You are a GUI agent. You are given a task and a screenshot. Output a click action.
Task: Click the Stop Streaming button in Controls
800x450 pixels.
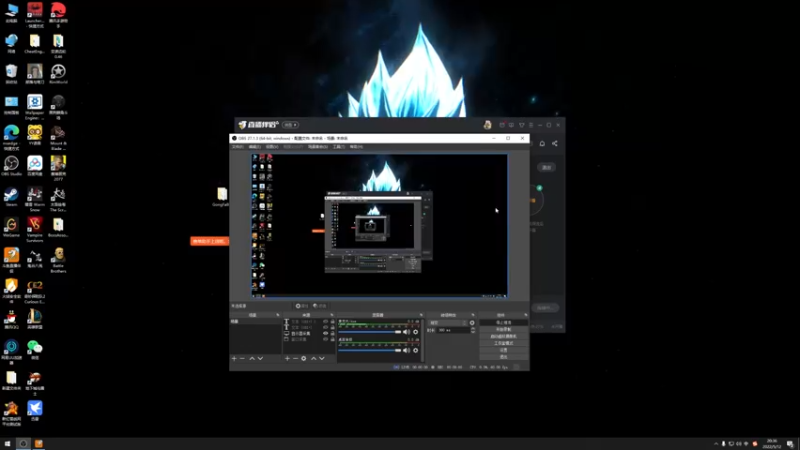[x=504, y=322]
